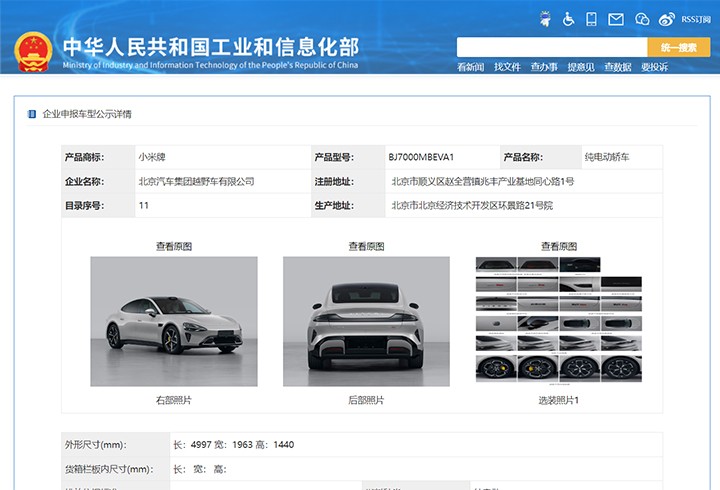The width and height of the screenshot is (720, 490).
Task: Click the 货箱栏板内尺寸(mm) label cell
Action: tap(116, 469)
